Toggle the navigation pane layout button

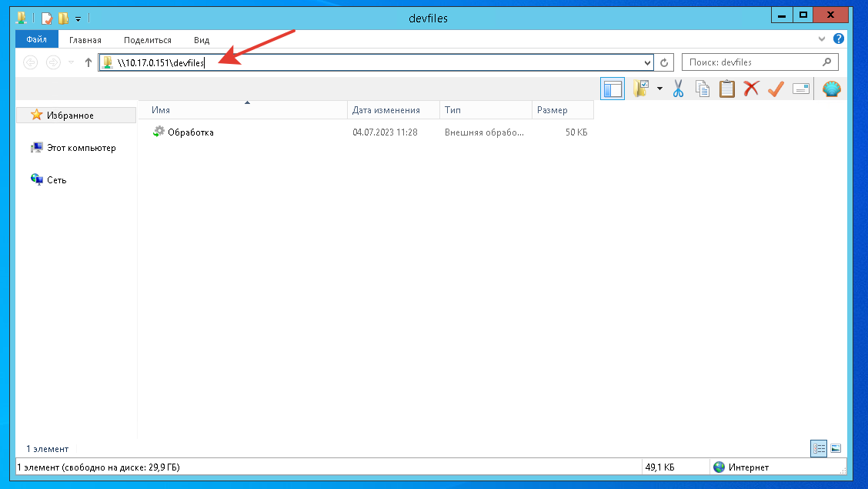pyautogui.click(x=613, y=89)
